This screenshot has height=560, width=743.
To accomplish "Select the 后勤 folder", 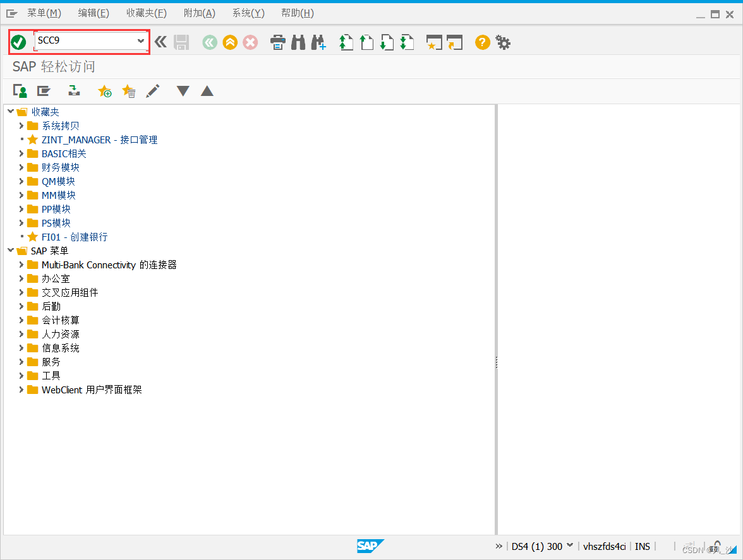I will click(51, 306).
